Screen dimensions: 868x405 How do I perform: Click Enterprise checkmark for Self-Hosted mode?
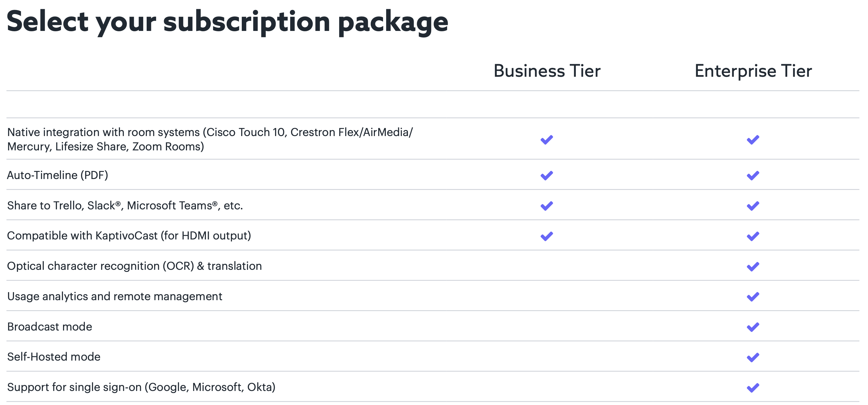point(753,357)
